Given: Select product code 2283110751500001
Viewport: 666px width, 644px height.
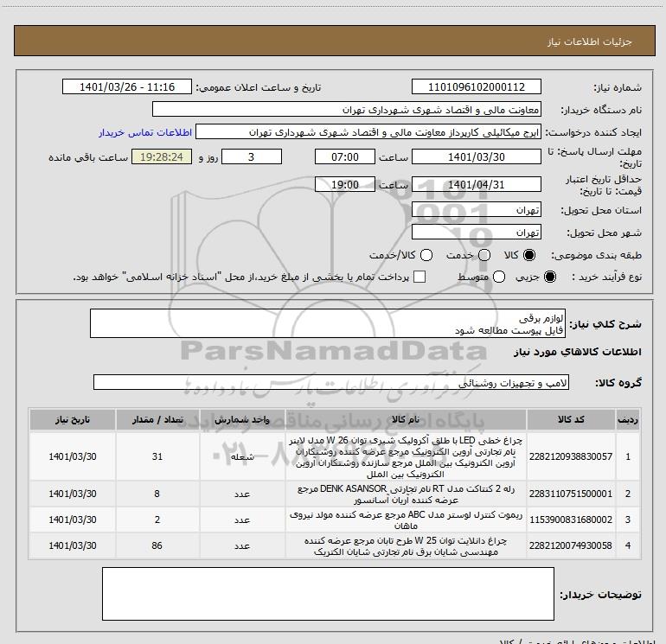Looking at the screenshot, I should coord(571,494).
